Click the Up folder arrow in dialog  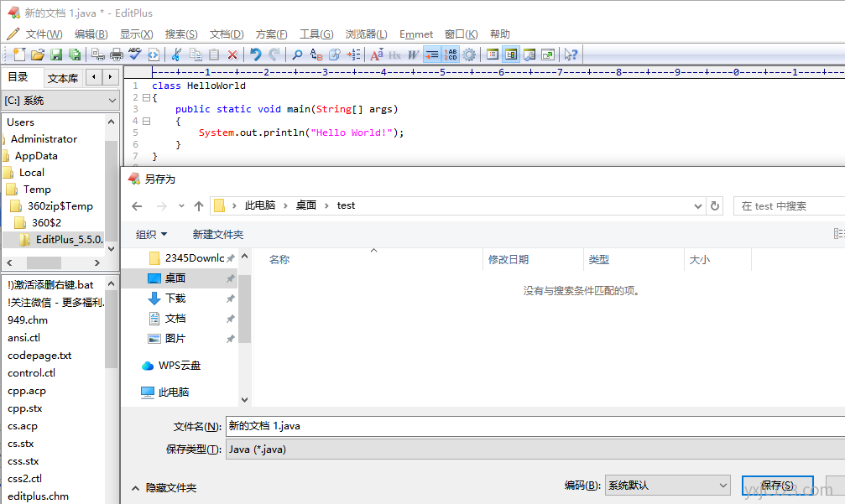(x=198, y=205)
